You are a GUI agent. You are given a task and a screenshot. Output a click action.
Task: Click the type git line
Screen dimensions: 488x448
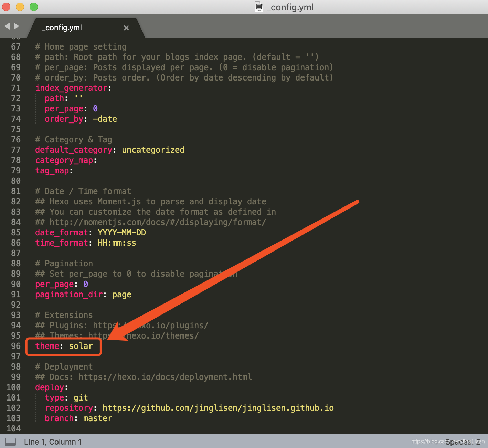click(x=66, y=398)
